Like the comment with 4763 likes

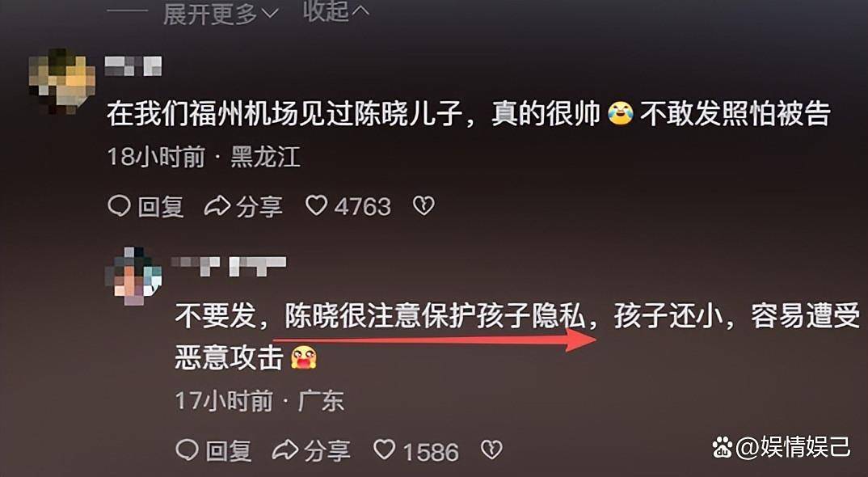[x=317, y=206]
